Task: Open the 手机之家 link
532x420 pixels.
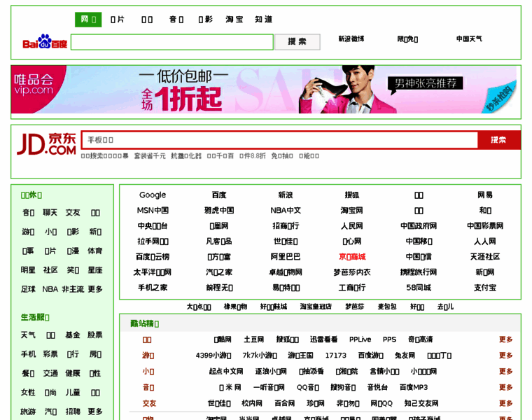Action: coord(153,288)
